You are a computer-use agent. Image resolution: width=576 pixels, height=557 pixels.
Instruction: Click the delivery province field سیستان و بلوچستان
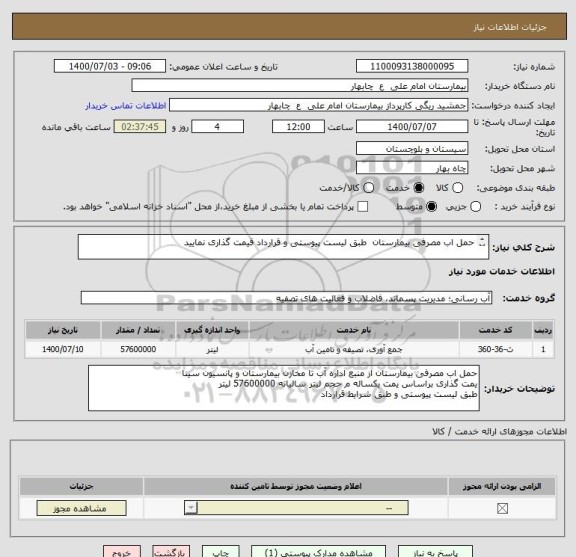tap(412, 148)
